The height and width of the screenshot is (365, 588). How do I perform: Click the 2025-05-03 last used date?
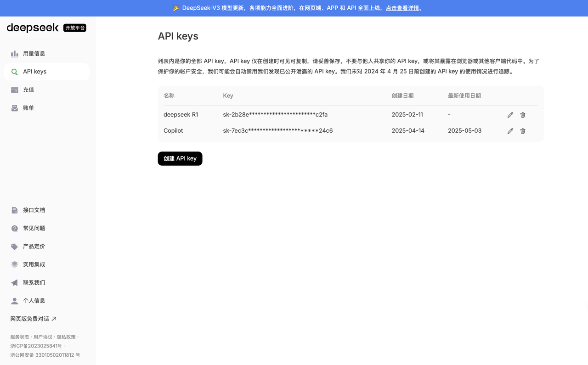(465, 131)
